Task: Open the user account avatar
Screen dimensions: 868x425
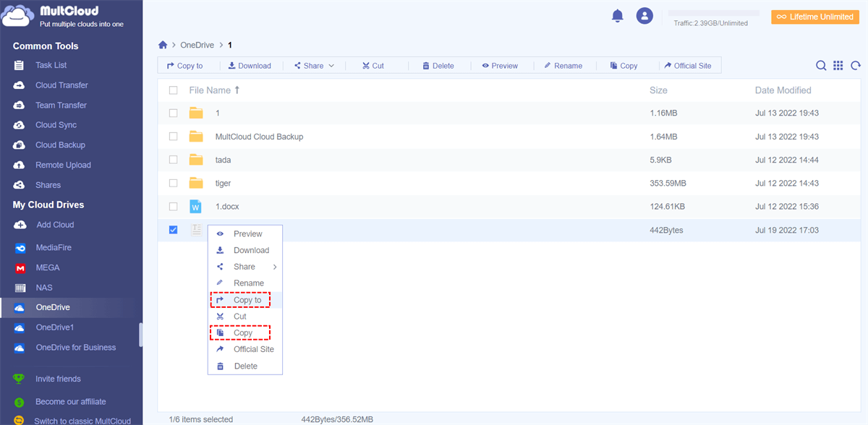Action: click(644, 15)
